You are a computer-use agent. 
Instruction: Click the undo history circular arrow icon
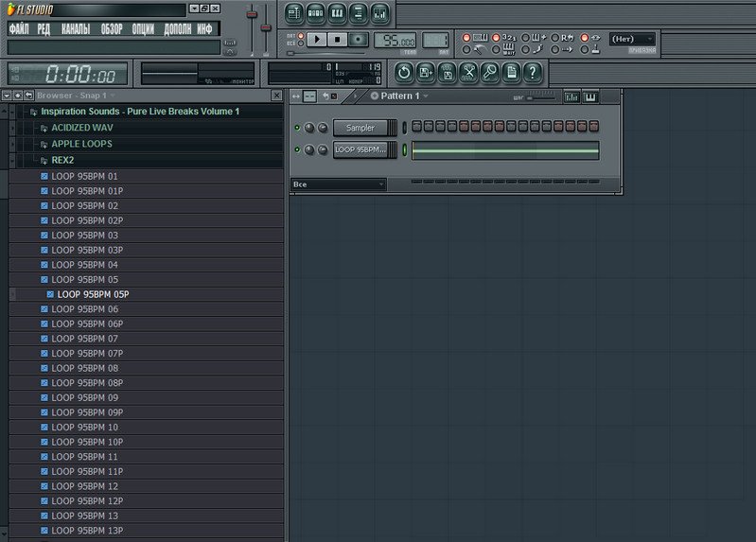pos(404,72)
